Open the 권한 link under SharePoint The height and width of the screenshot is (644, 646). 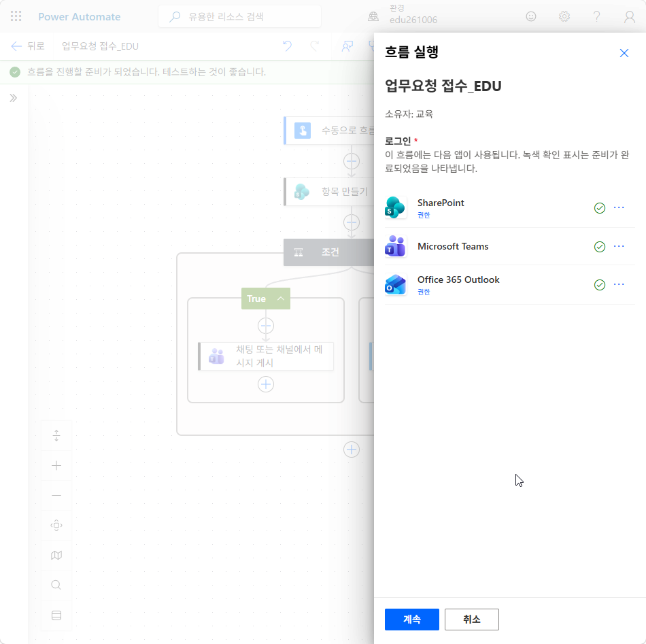(424, 215)
